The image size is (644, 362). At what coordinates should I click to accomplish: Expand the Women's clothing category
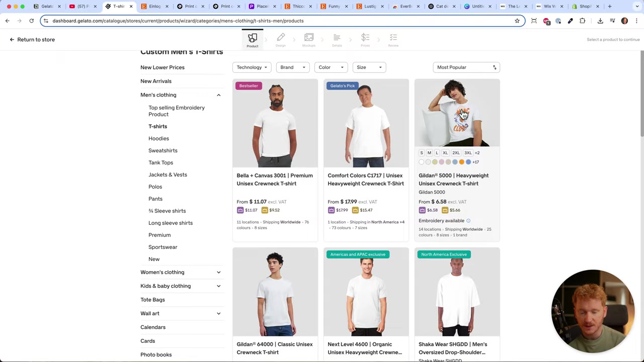point(218,272)
